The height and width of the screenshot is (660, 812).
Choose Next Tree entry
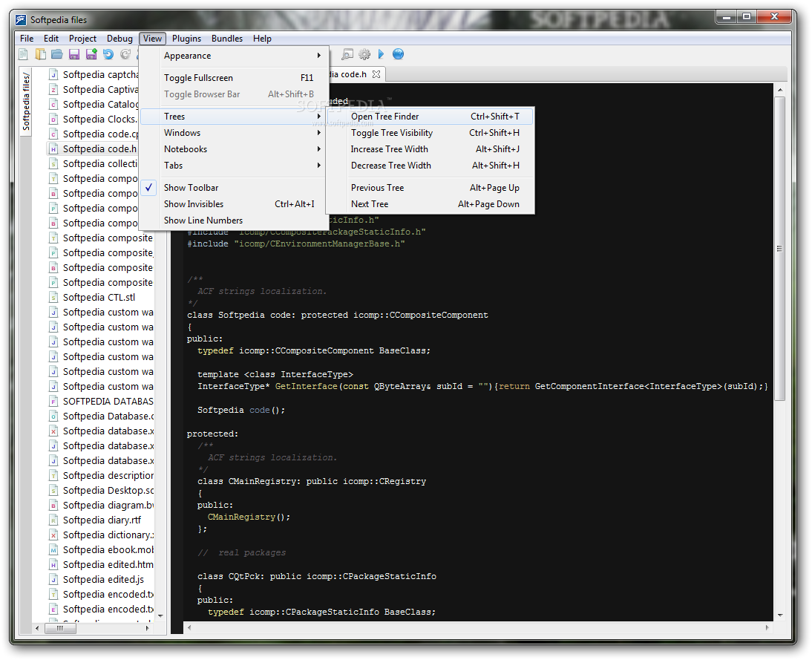[430, 204]
